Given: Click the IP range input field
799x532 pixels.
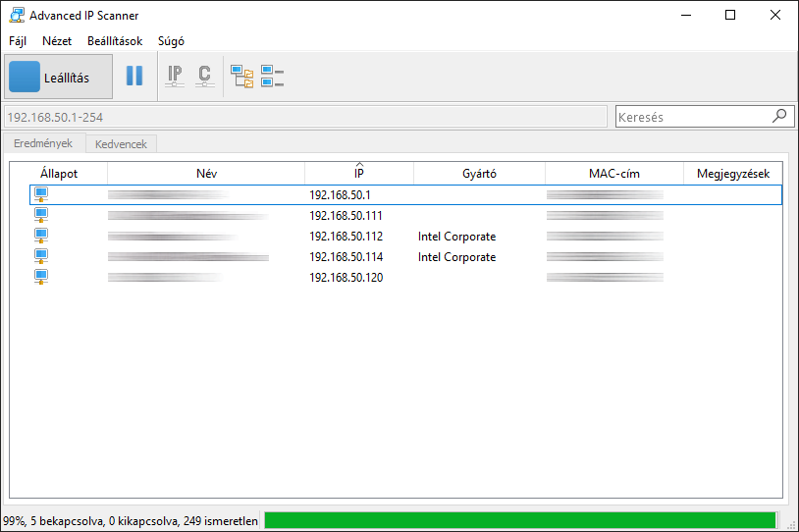Looking at the screenshot, I should (x=305, y=117).
